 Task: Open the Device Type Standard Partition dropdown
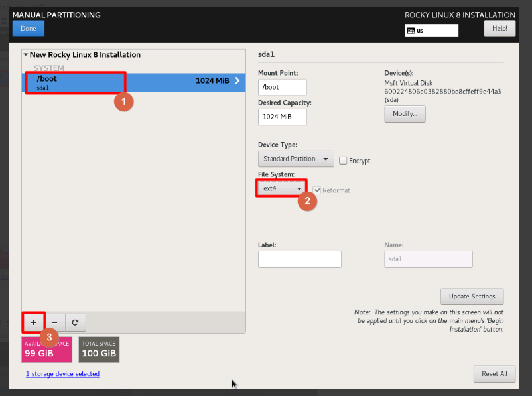(x=296, y=159)
